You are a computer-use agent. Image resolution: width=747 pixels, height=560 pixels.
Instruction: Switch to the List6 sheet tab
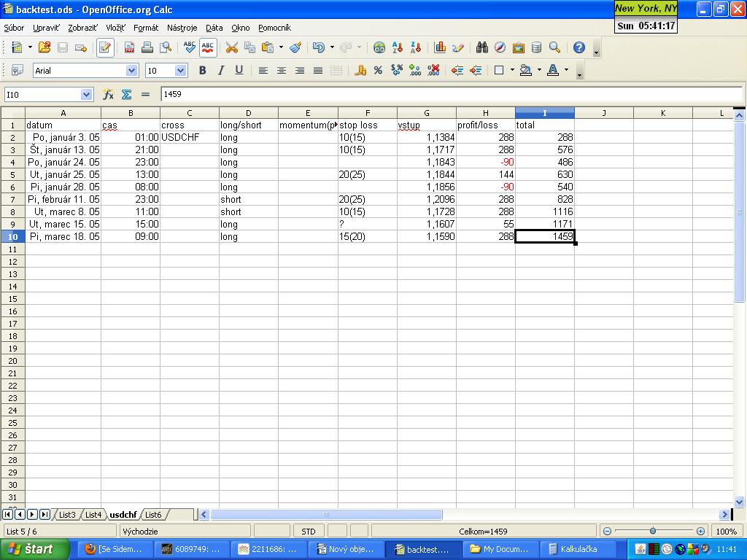(x=153, y=515)
